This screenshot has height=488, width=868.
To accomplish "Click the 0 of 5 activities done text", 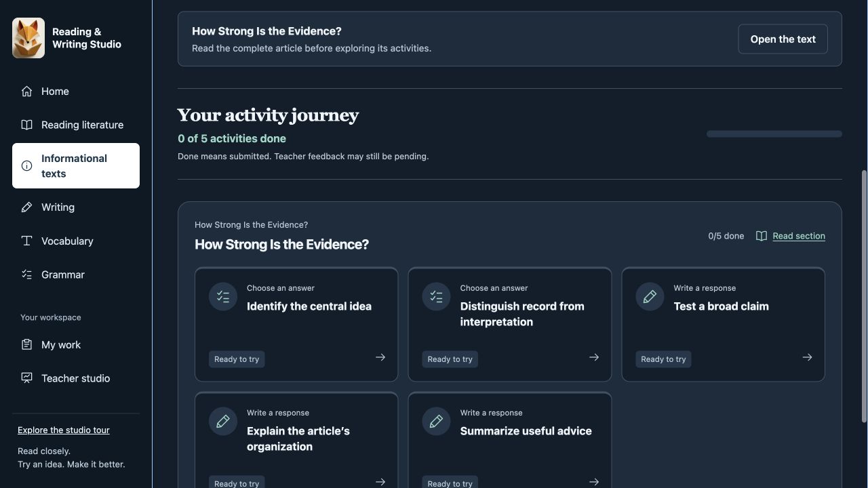I will click(232, 138).
